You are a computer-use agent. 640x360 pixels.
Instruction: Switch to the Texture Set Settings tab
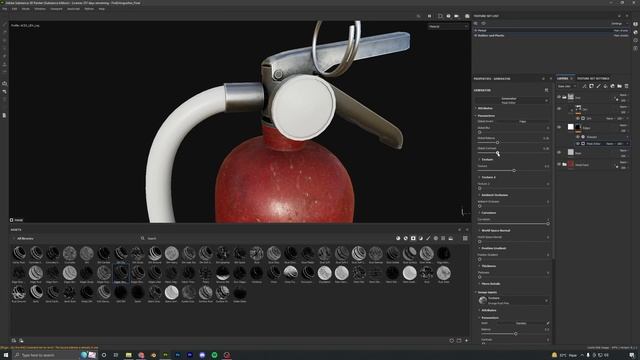pos(593,78)
